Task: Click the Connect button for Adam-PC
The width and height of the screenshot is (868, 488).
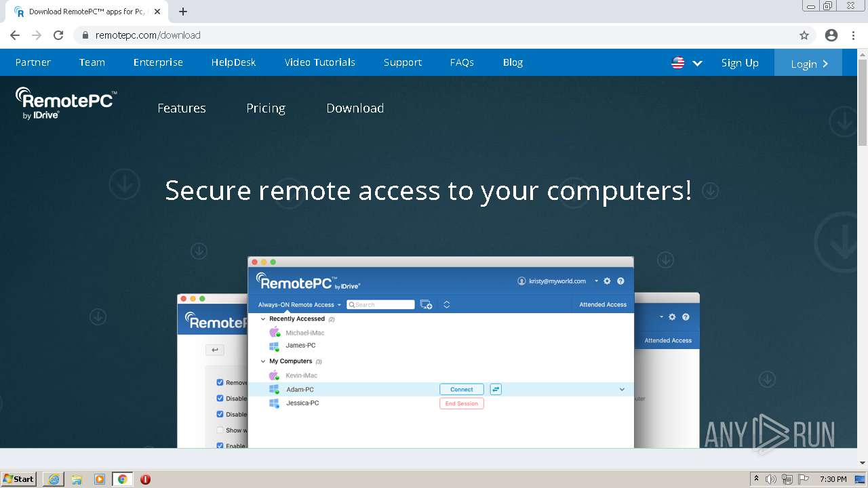Action: pos(461,390)
